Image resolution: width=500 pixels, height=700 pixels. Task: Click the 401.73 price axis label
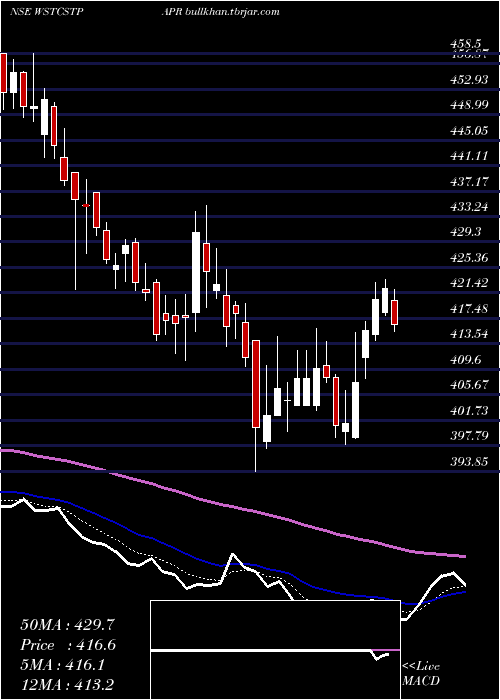(470, 411)
